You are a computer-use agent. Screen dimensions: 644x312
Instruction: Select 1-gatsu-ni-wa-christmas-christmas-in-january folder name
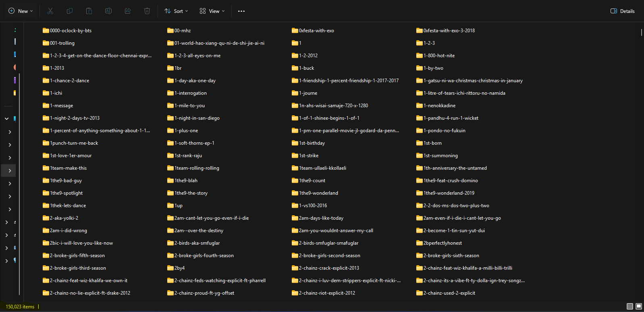coord(473,81)
